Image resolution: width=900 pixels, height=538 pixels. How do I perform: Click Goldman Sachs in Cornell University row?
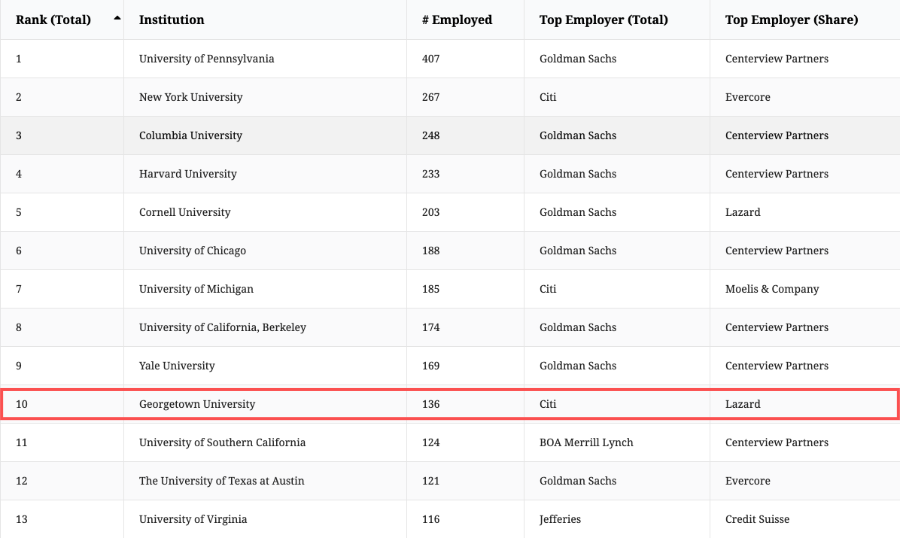pos(577,212)
